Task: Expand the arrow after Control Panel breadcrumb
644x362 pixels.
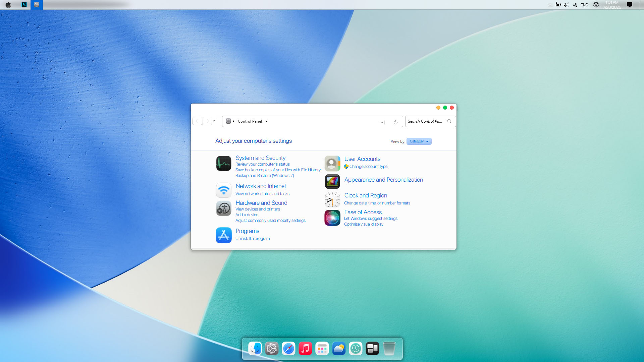Action: [266, 121]
